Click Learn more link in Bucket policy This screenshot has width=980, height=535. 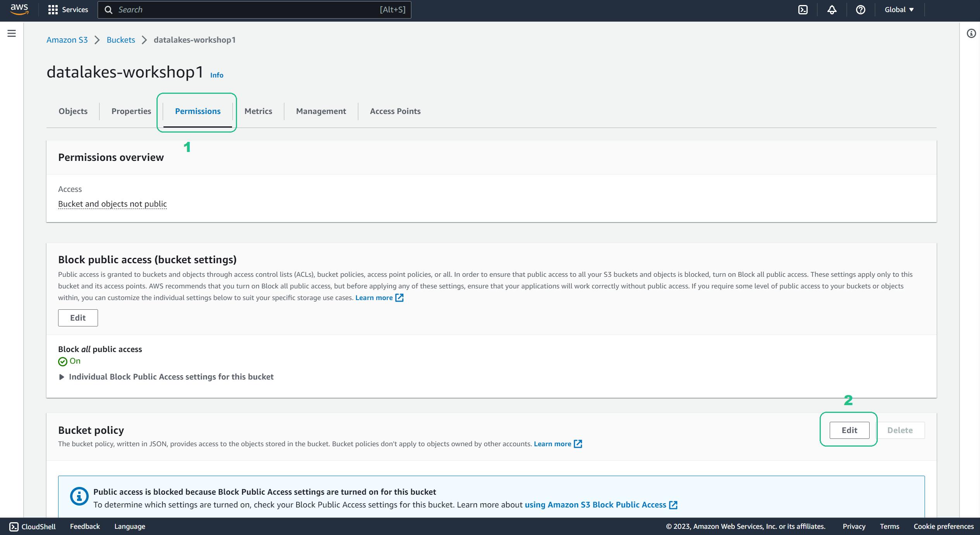click(557, 444)
